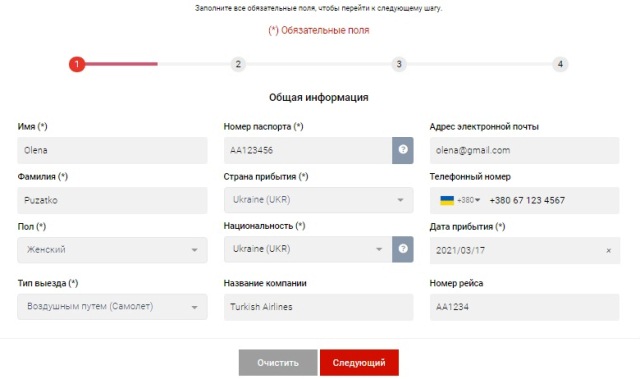This screenshot has width=640, height=379.
Task: Click the Название компании Turkish Airlines field
Action: click(x=318, y=307)
